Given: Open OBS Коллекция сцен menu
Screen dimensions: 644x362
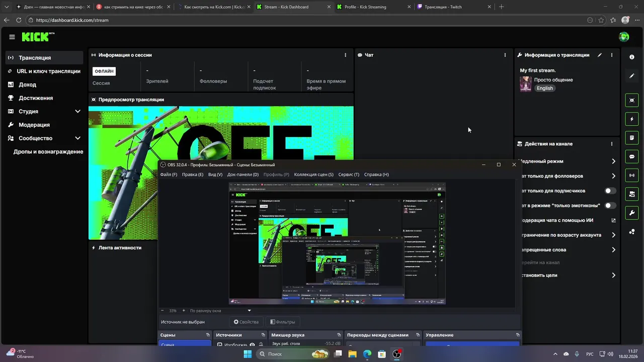Looking at the screenshot, I should click(x=313, y=174).
